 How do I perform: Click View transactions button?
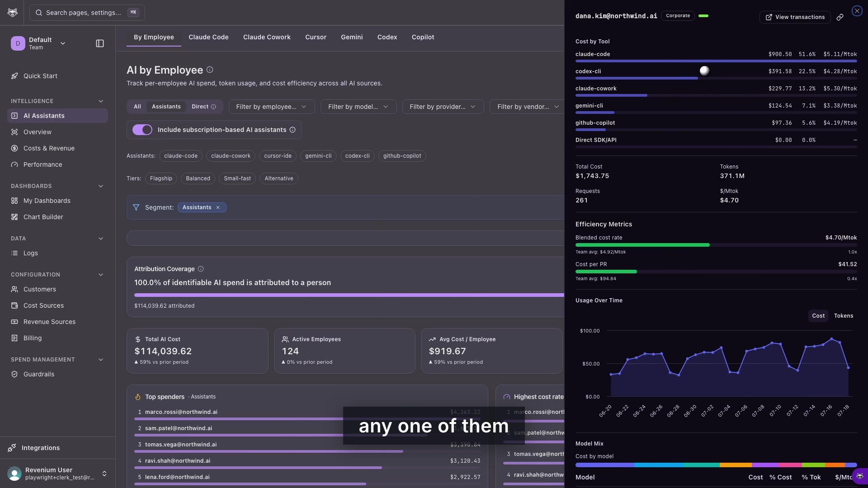(795, 17)
